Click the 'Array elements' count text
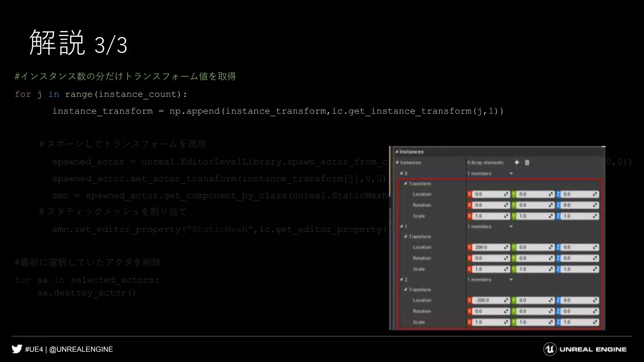 (485, 163)
